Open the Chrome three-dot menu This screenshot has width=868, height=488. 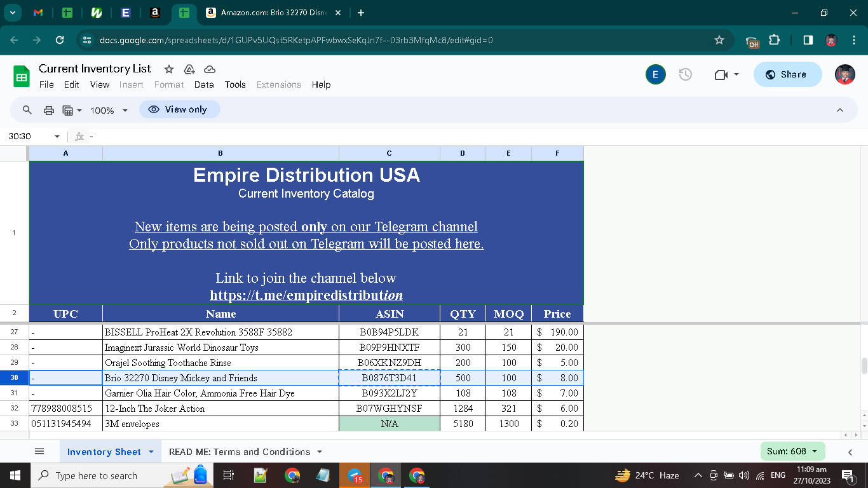click(853, 40)
